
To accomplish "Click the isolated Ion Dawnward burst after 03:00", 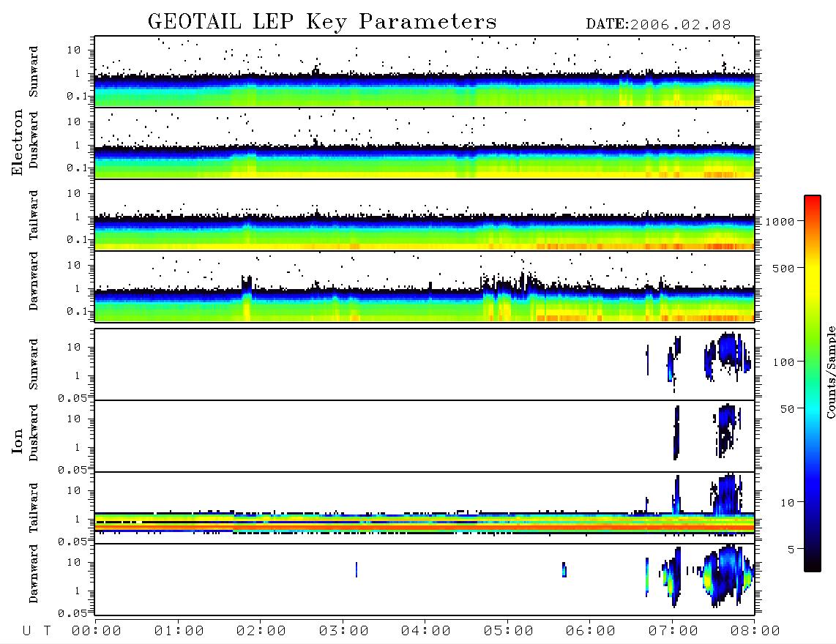I will click(x=357, y=569).
